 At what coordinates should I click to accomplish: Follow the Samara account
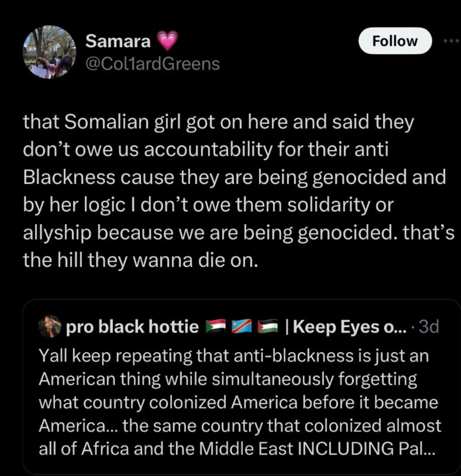click(395, 41)
